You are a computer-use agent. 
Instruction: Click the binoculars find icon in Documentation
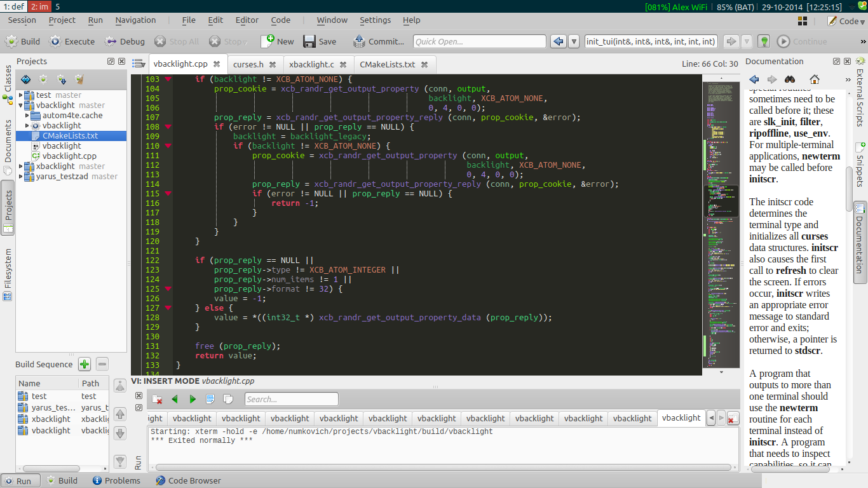(x=790, y=79)
